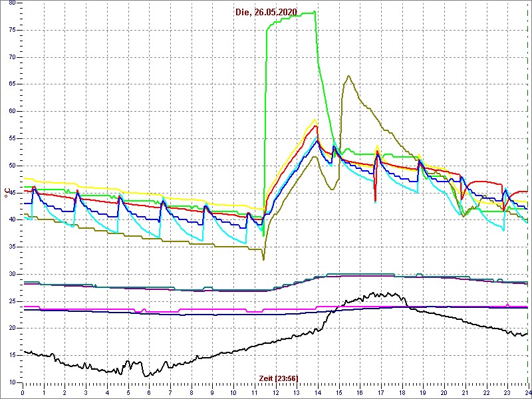532x399 pixels.
Task: Click hour 12 on the time axis
Action: tap(275, 392)
